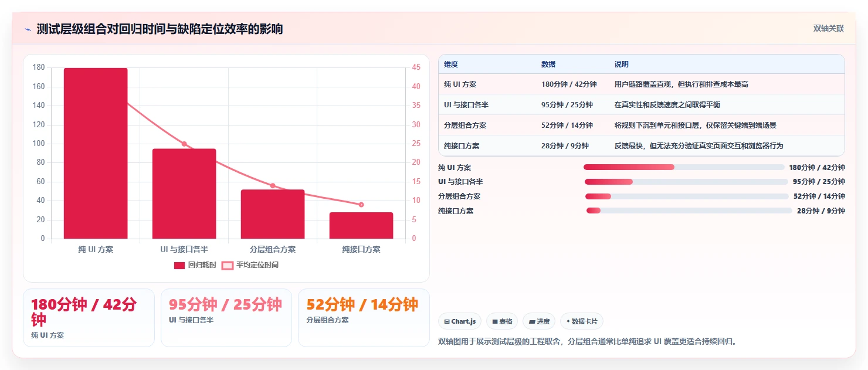Click the 纯 UI 方案 progress bar
868x370 pixels.
coord(684,167)
